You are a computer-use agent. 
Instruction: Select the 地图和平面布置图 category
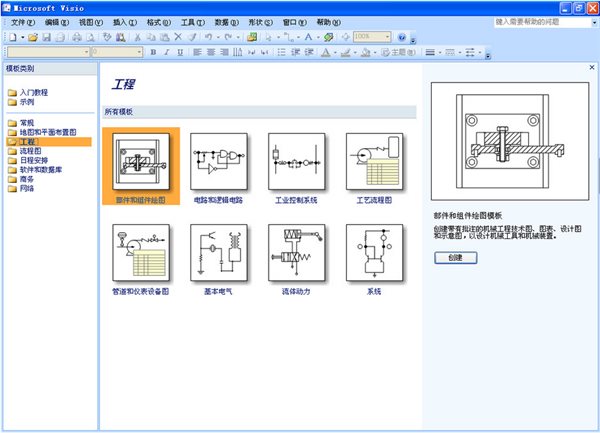point(42,132)
